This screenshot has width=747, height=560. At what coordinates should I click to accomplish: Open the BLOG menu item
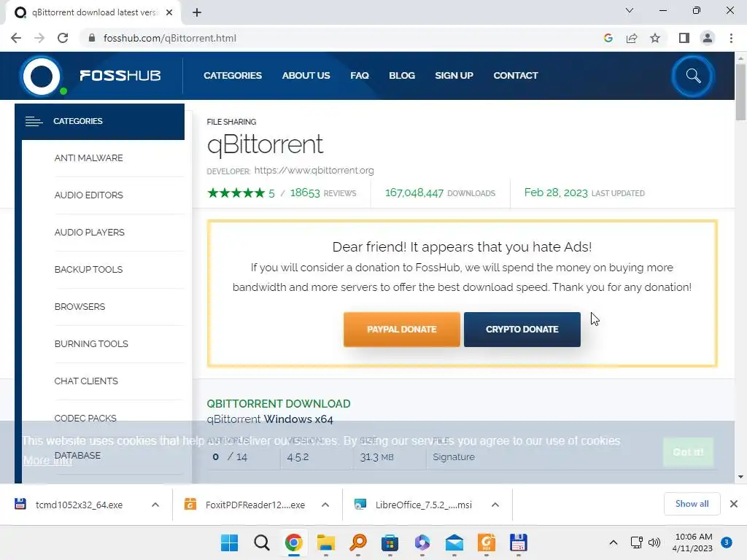(402, 76)
